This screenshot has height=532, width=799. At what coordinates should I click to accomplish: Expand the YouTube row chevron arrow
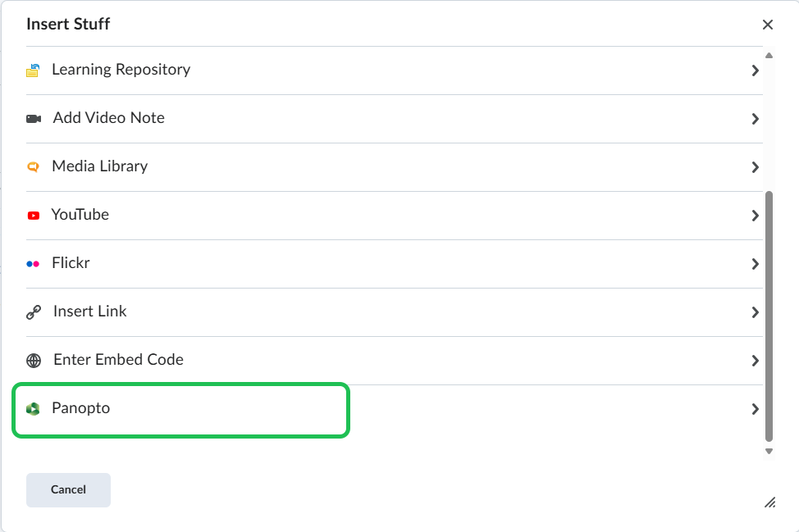point(755,216)
